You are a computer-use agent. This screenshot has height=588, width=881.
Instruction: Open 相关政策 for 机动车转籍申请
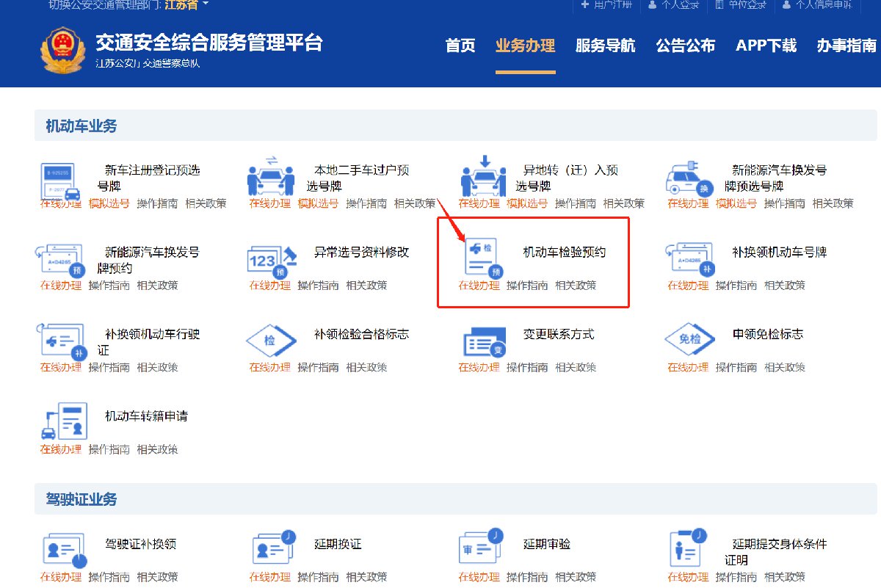tap(157, 449)
